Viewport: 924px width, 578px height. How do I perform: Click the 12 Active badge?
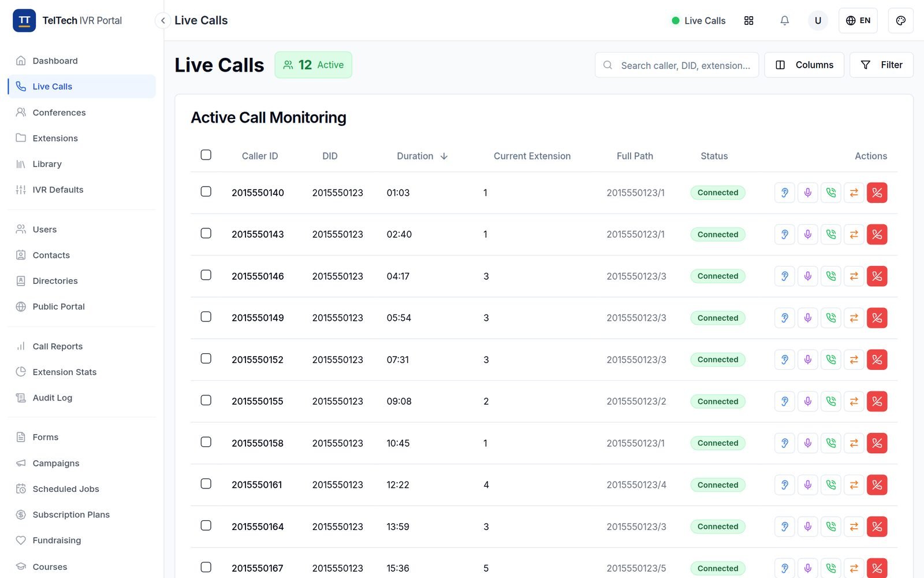coord(313,65)
